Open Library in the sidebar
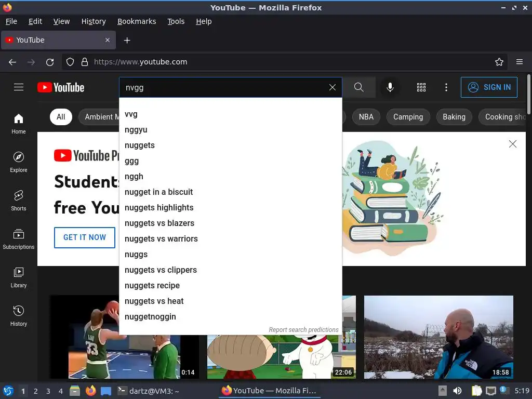 [19, 277]
